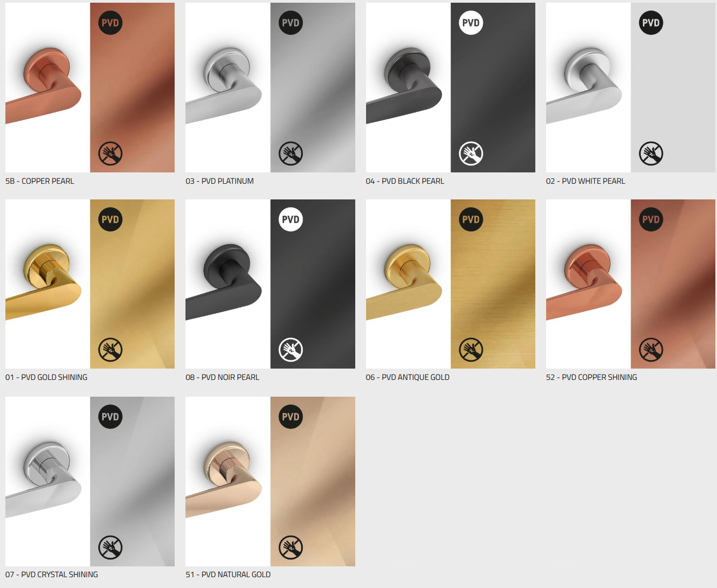Select the PVD Gold Shining handle image
The width and height of the screenshot is (717, 588).
pyautogui.click(x=48, y=284)
